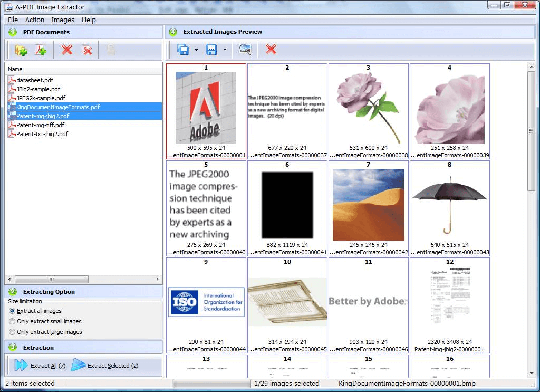Screen dimensions: 540x392
Task: Save the selected extracted images
Action: point(213,49)
